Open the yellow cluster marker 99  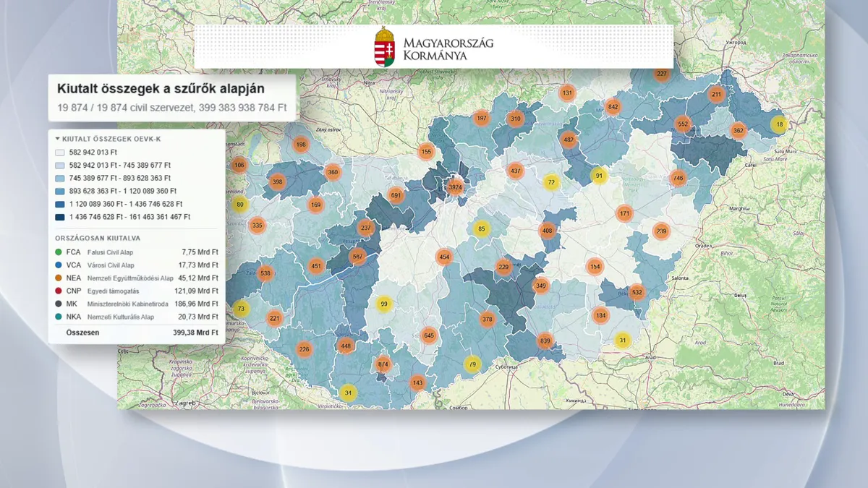point(384,304)
